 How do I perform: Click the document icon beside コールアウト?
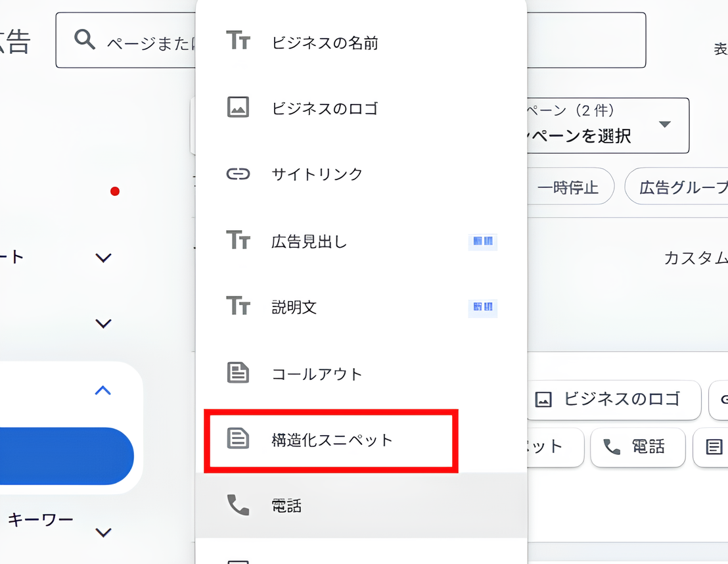click(239, 373)
